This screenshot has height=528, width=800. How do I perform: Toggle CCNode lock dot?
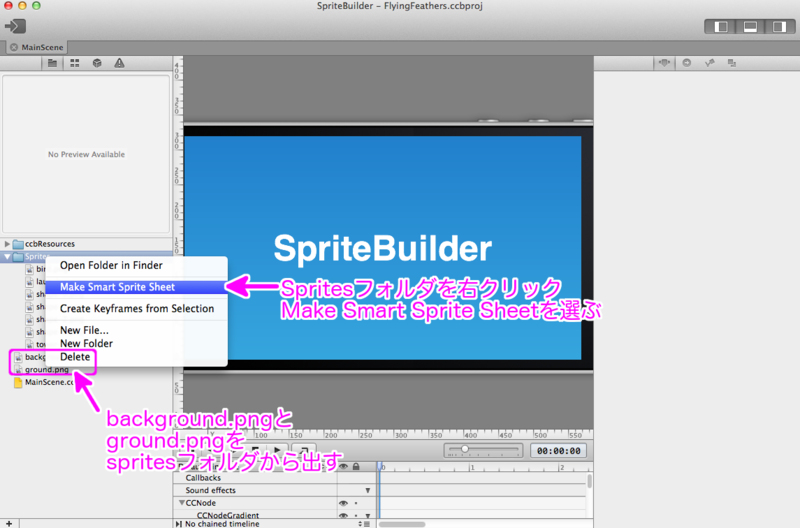356,503
